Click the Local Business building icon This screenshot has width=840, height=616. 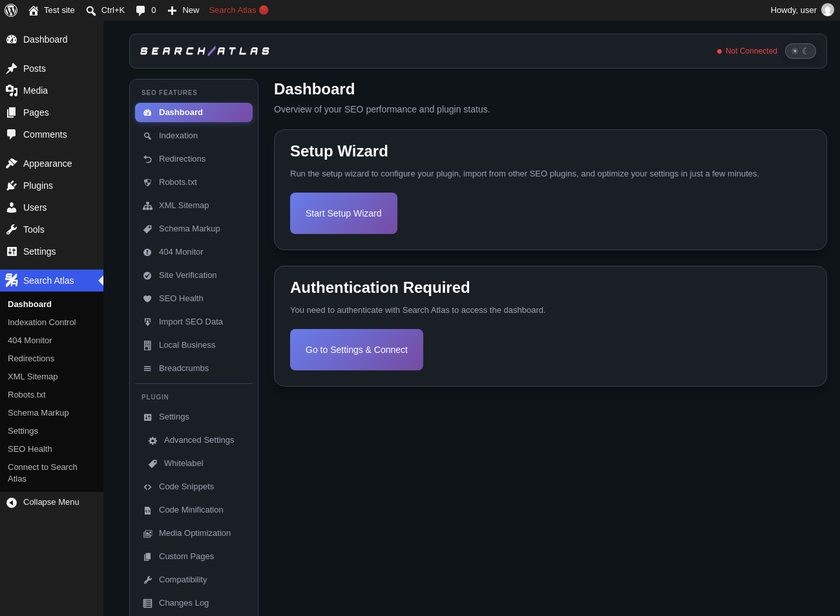pyautogui.click(x=147, y=345)
